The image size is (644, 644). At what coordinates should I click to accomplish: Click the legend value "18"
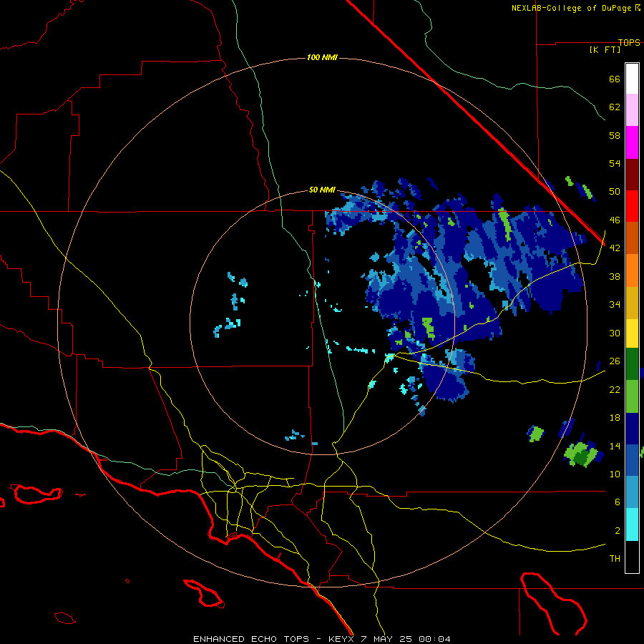615,418
